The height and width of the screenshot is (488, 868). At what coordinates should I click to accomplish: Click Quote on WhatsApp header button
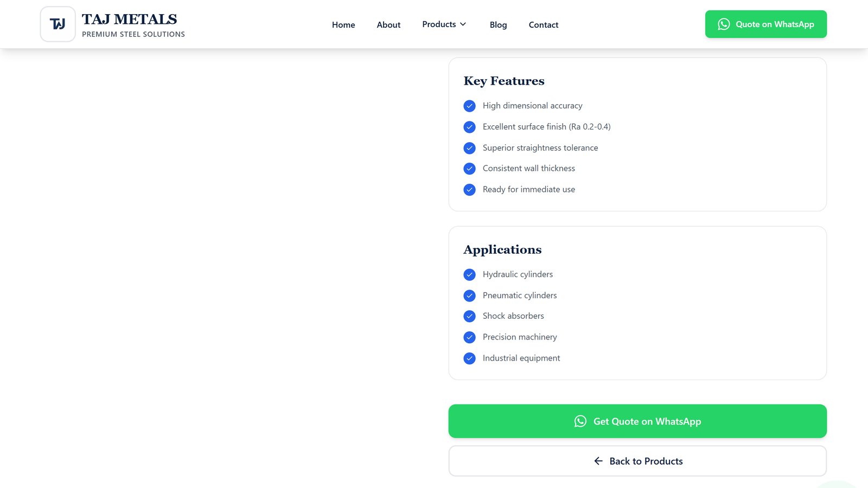(x=765, y=24)
